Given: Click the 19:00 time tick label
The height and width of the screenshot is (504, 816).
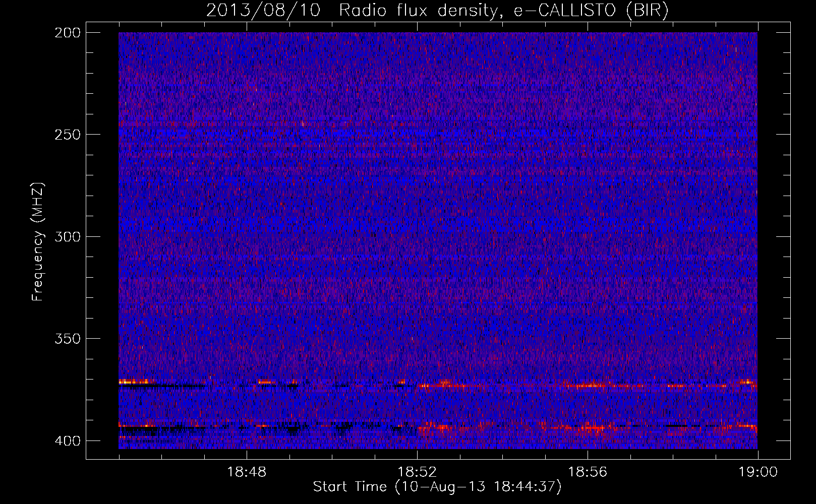Looking at the screenshot, I should [758, 472].
